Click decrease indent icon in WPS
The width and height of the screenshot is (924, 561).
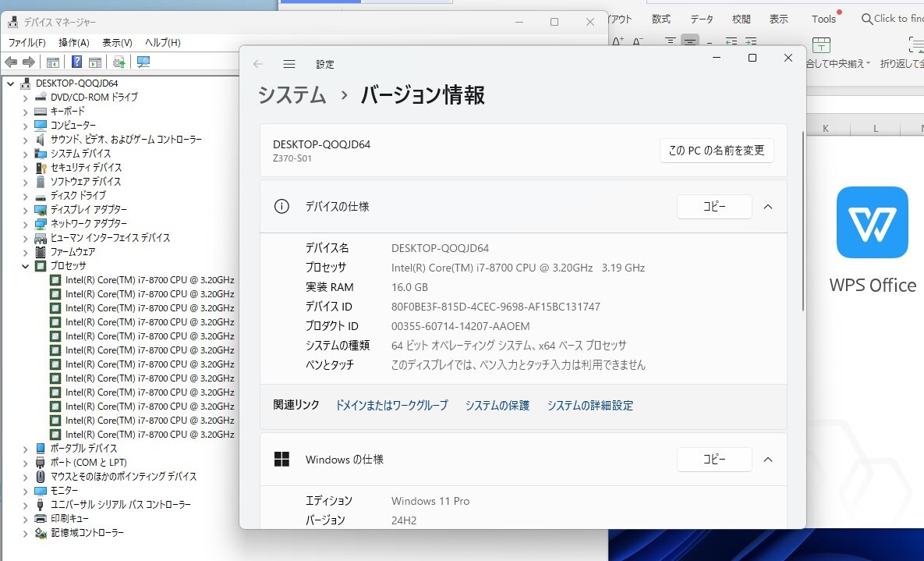[x=731, y=42]
